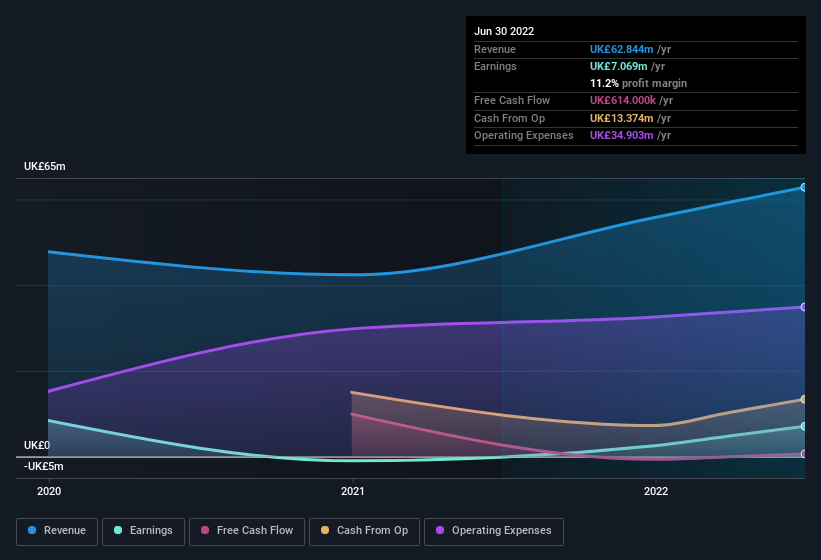Click the UK£0 y-axis label
This screenshot has height=560, width=821.
tap(37, 445)
